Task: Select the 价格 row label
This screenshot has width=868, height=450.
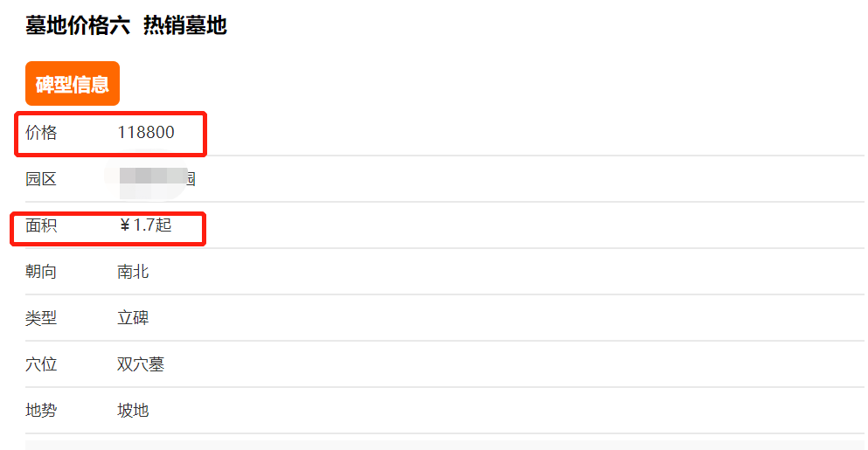Action: click(x=41, y=133)
